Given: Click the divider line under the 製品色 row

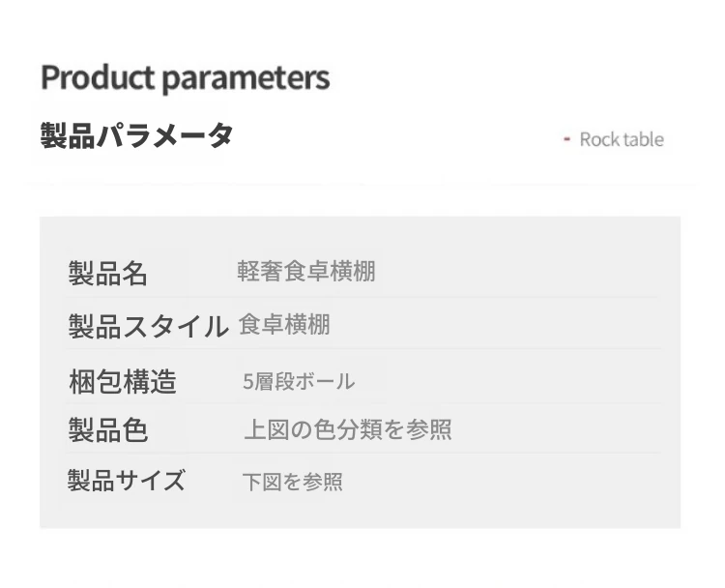Looking at the screenshot, I should pos(362,453).
